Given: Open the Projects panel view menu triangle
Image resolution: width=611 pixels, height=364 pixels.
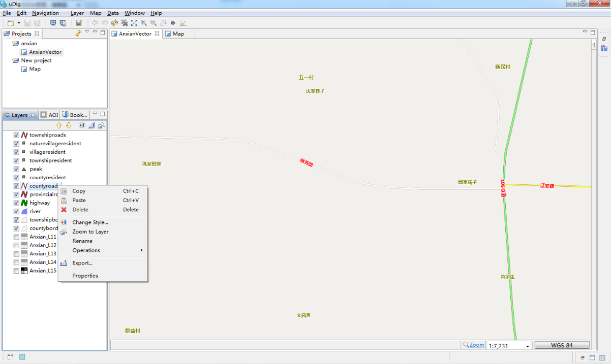Looking at the screenshot, I should pyautogui.click(x=87, y=32).
